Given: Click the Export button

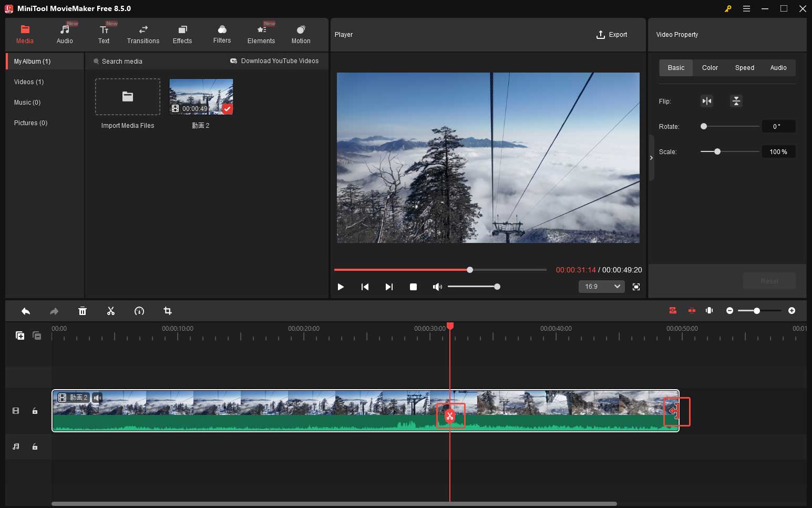Looking at the screenshot, I should pos(612,35).
